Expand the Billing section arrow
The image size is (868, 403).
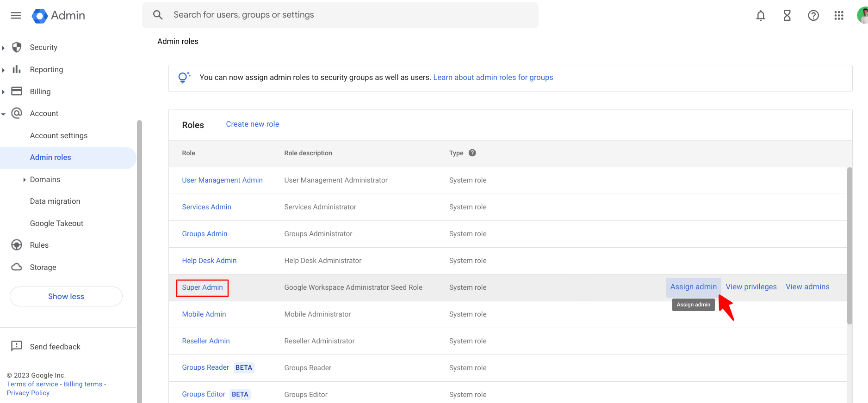point(3,92)
